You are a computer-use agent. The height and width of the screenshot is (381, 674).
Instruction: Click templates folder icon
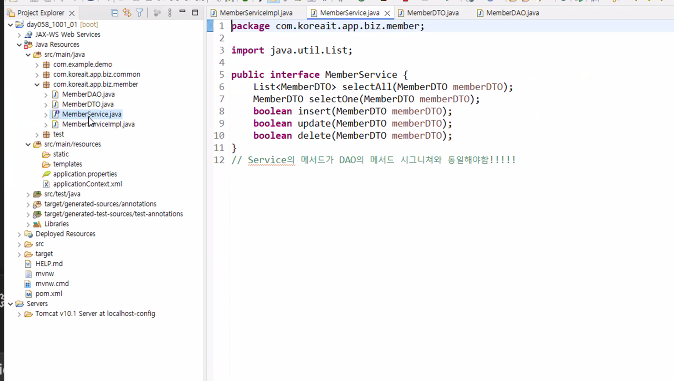46,164
